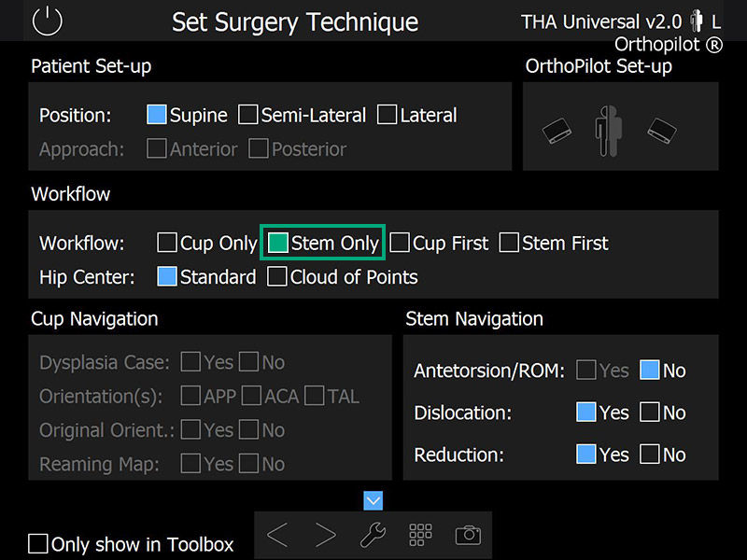Select Cup First workflow
This screenshot has height=560, width=747.
coord(400,243)
